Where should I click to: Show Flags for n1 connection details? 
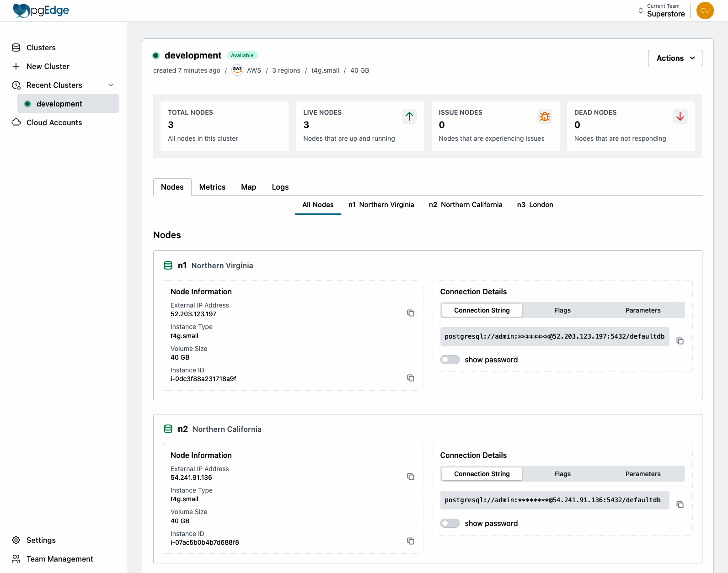pos(562,310)
